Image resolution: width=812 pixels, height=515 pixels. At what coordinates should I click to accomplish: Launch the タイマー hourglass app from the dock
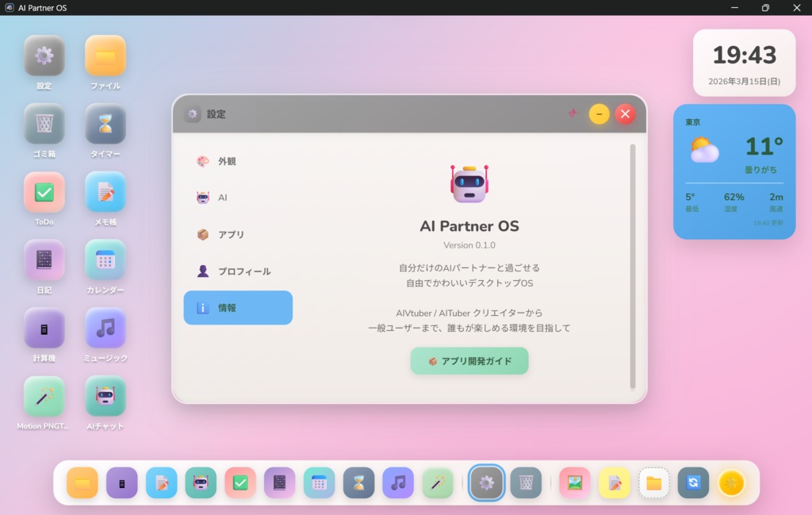tap(358, 482)
